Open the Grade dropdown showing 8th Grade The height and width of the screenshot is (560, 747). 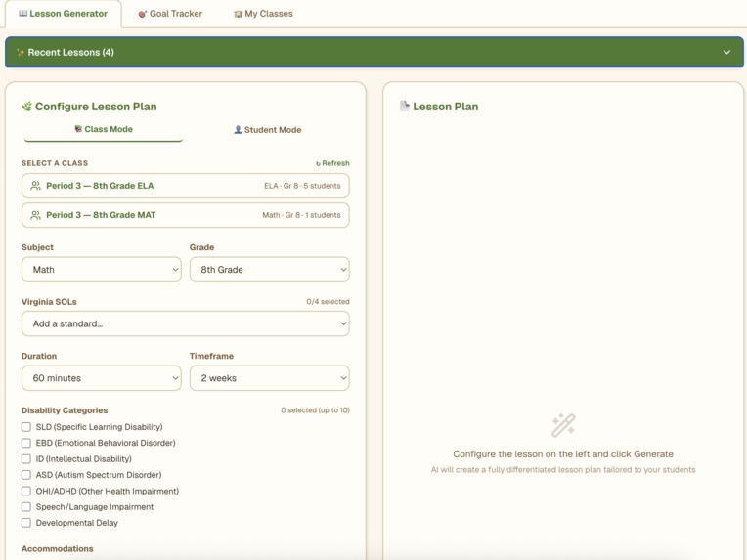pos(270,270)
